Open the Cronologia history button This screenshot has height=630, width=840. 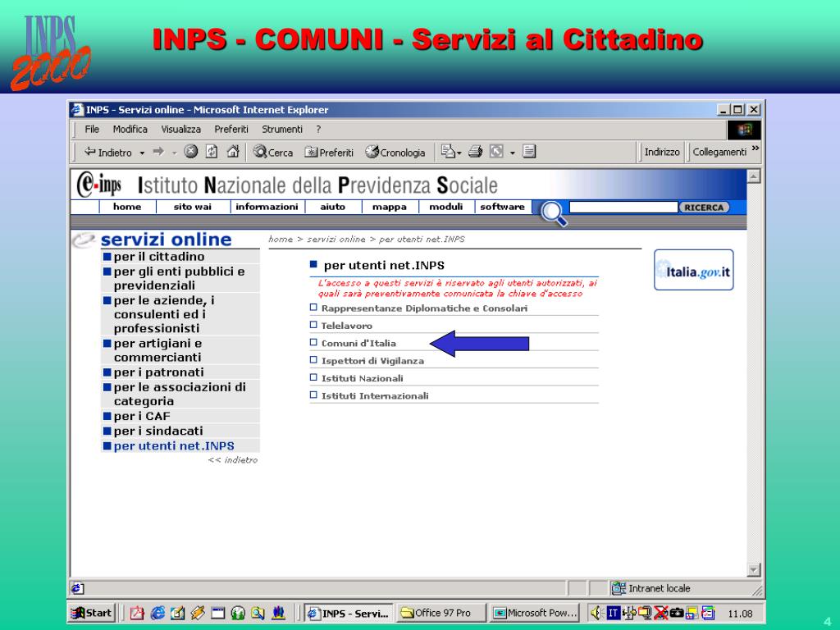[x=395, y=152]
